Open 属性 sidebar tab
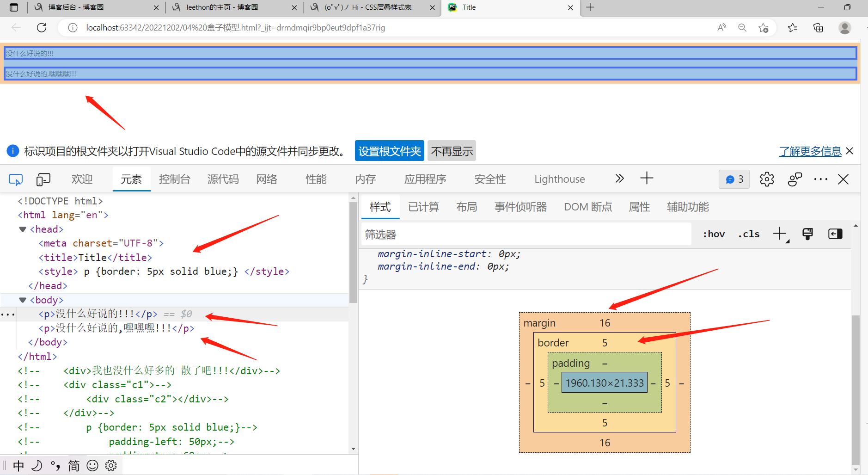This screenshot has width=868, height=475. click(x=640, y=207)
